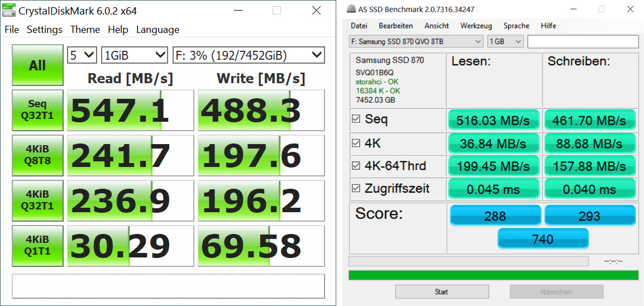The height and width of the screenshot is (306, 644).
Task: Run all tests with the All button
Action: click(37, 65)
